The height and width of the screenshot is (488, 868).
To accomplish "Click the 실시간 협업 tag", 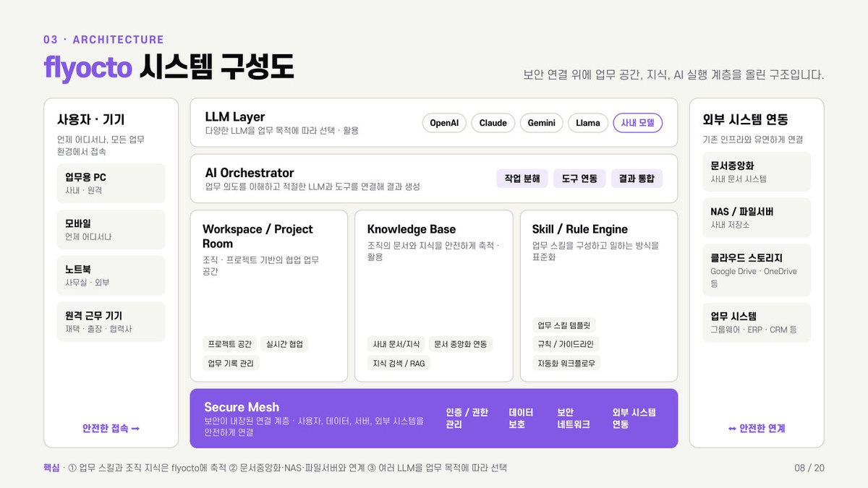I will click(x=285, y=344).
